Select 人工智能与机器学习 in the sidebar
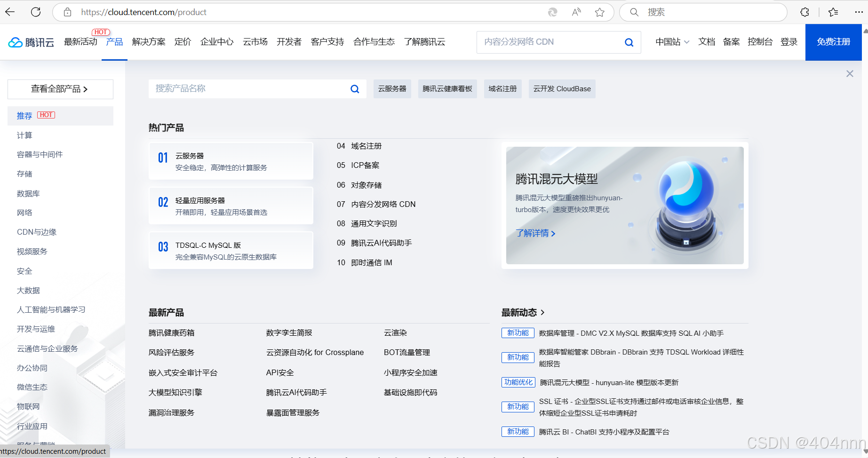 [51, 310]
